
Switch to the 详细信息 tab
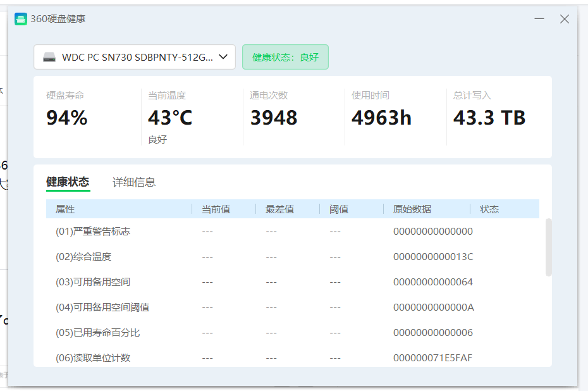(x=134, y=182)
